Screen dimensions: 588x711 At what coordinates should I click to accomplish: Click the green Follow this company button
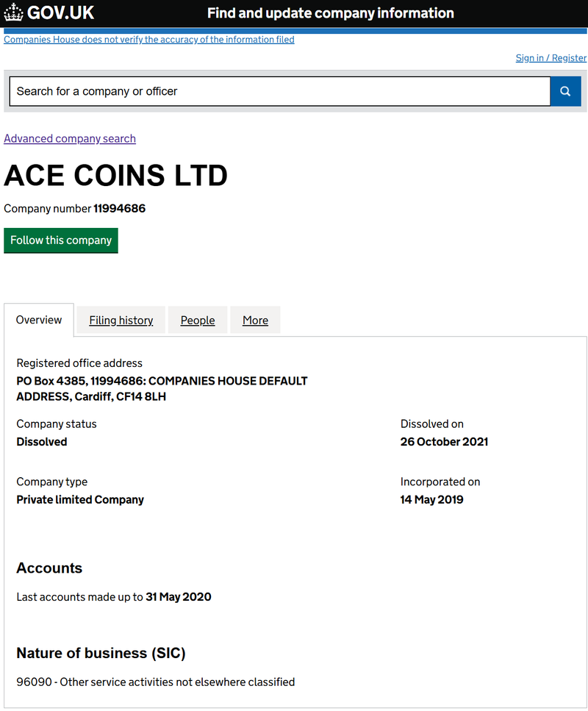(x=61, y=240)
